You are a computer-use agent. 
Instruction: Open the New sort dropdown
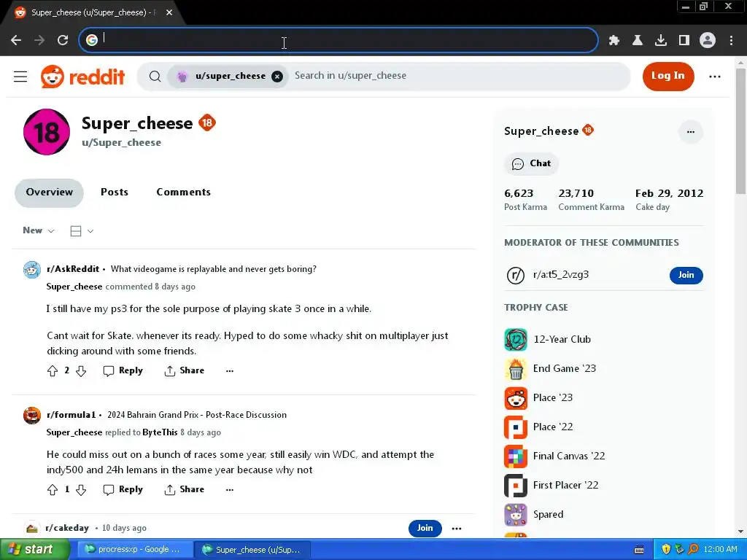tap(39, 230)
